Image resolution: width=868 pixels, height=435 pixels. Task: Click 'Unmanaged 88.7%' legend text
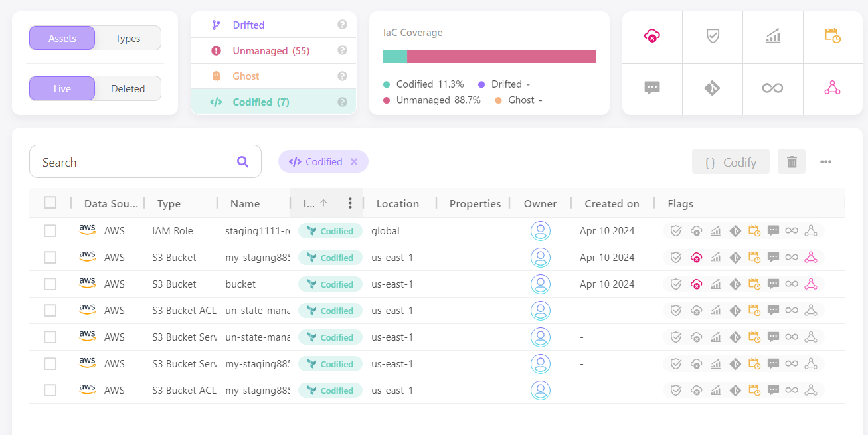tap(438, 100)
